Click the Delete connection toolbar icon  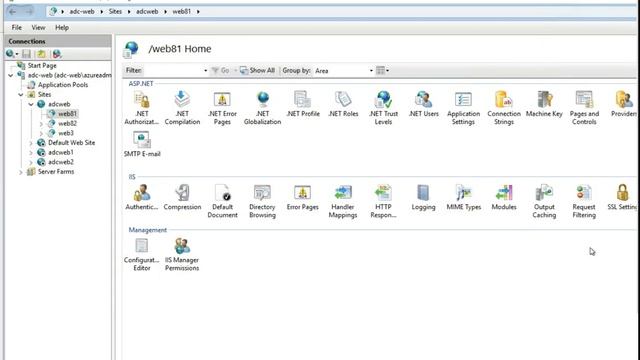tap(57, 54)
